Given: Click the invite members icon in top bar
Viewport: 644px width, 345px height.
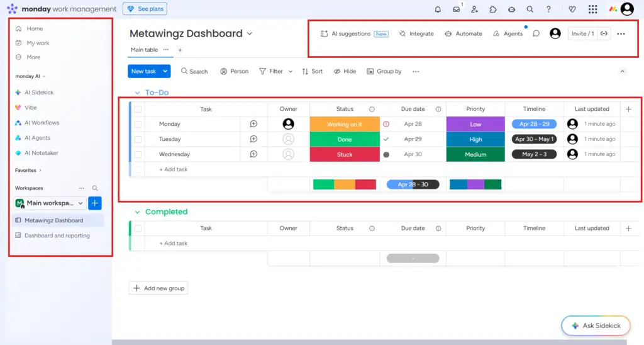Looking at the screenshot, I should [x=474, y=9].
